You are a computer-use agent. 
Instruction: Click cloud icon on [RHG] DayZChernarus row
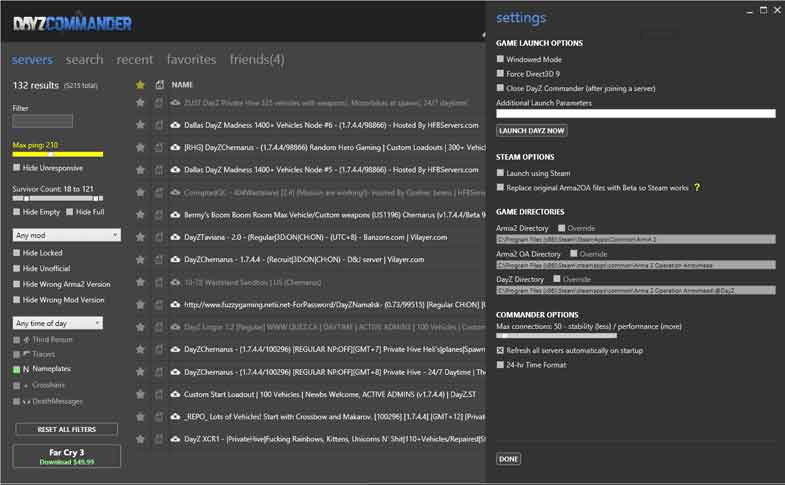click(x=175, y=148)
